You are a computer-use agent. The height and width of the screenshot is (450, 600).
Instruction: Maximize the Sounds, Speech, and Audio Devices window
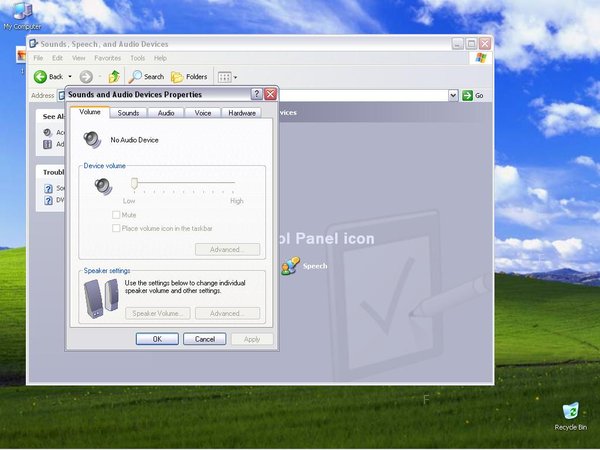pyautogui.click(x=471, y=44)
